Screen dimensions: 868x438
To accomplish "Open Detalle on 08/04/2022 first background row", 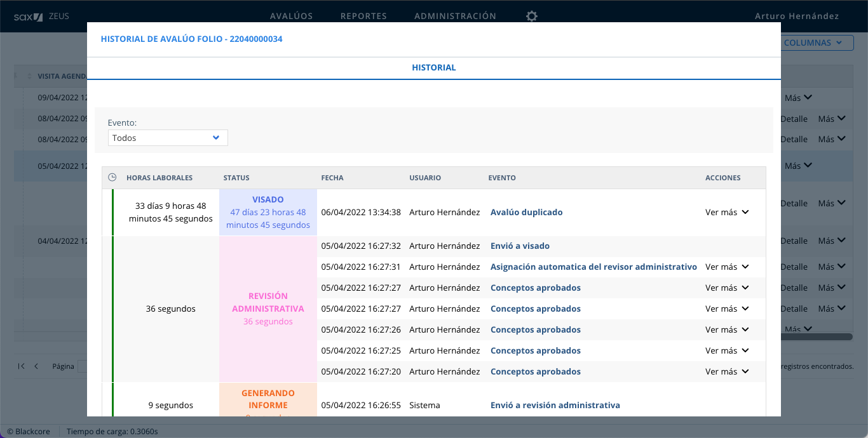I will (x=794, y=119).
